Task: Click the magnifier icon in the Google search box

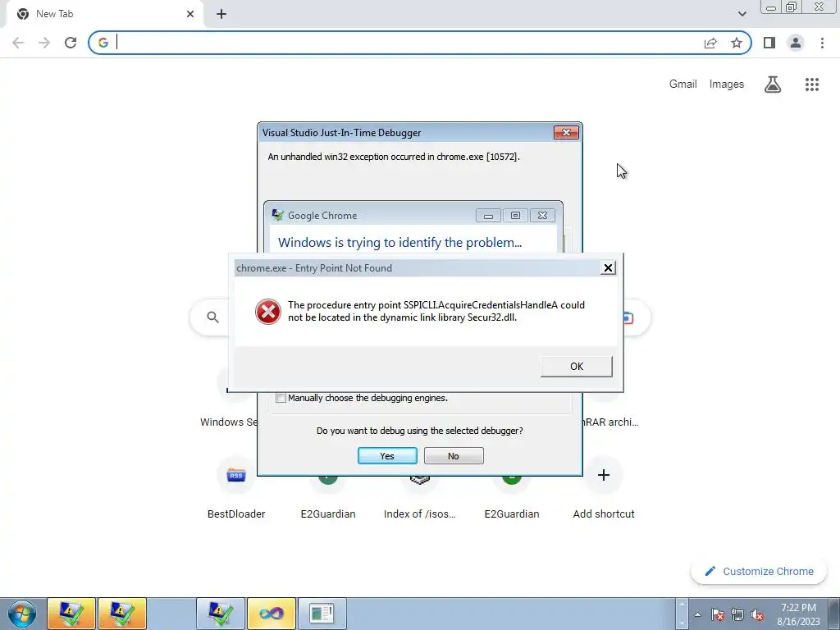Action: [x=212, y=317]
